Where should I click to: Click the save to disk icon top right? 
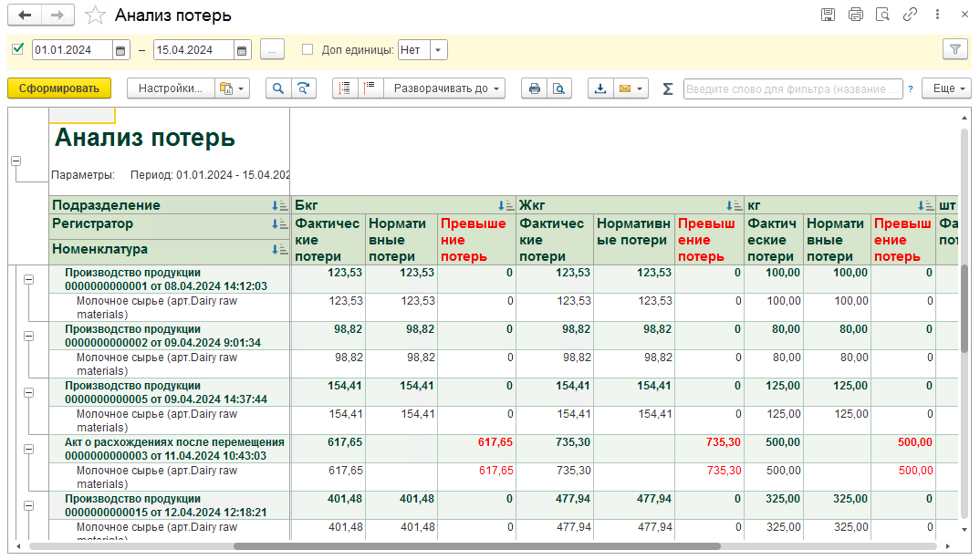pyautogui.click(x=829, y=15)
